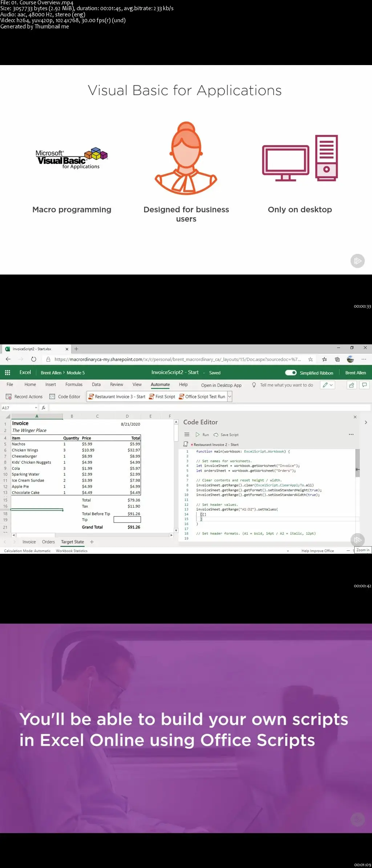Open the Brent Allen account button

tap(356, 373)
